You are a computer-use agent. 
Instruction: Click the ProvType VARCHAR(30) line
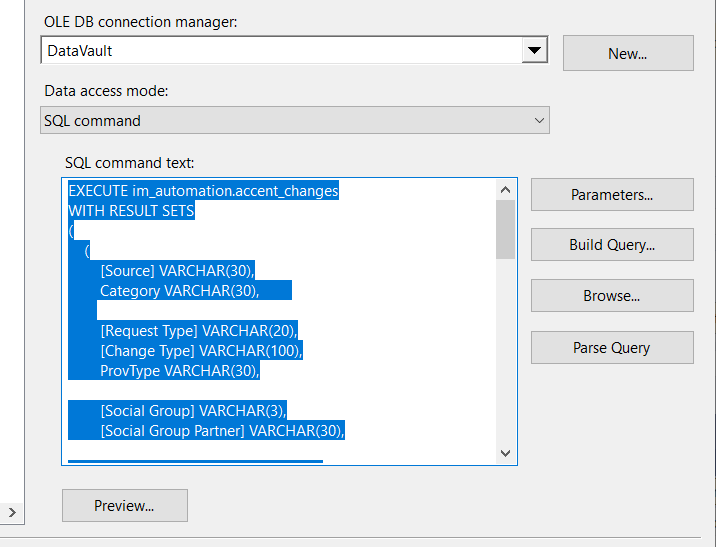coord(179,371)
